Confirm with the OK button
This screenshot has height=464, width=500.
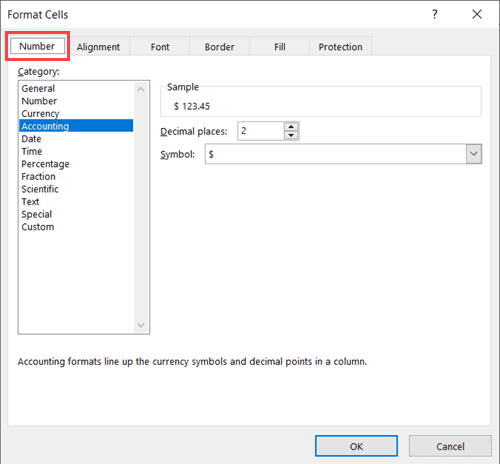click(x=356, y=446)
